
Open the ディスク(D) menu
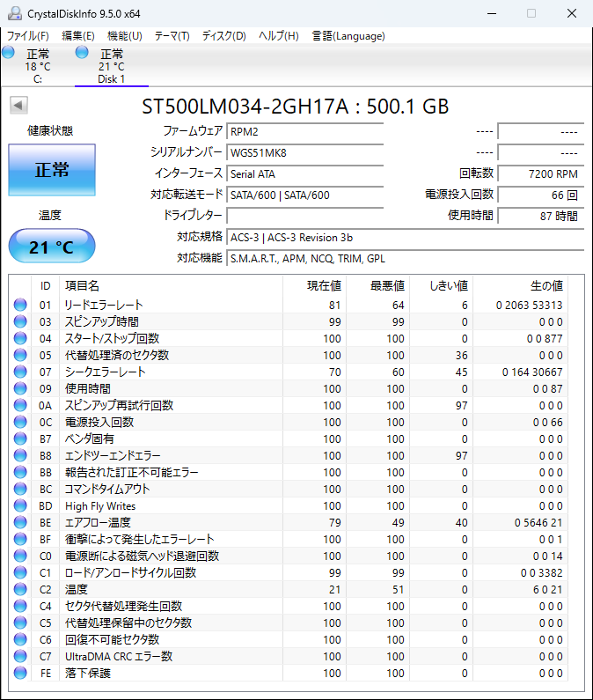(224, 36)
